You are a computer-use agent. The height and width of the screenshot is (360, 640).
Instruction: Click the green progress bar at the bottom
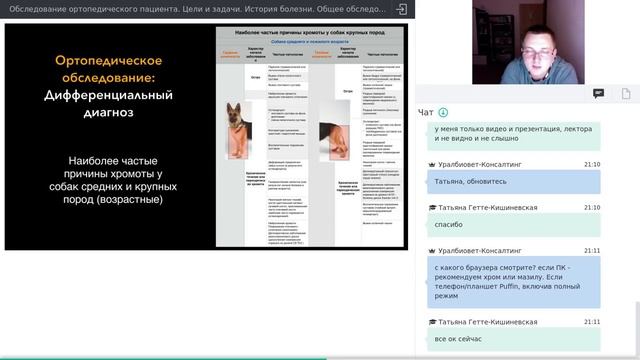[x=163, y=359]
